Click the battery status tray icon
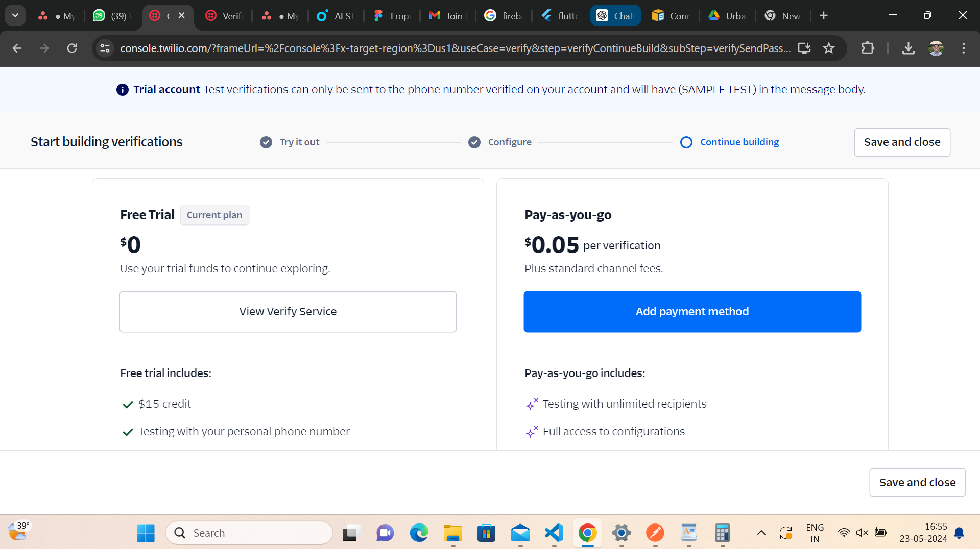The height and width of the screenshot is (549, 980). (x=880, y=533)
